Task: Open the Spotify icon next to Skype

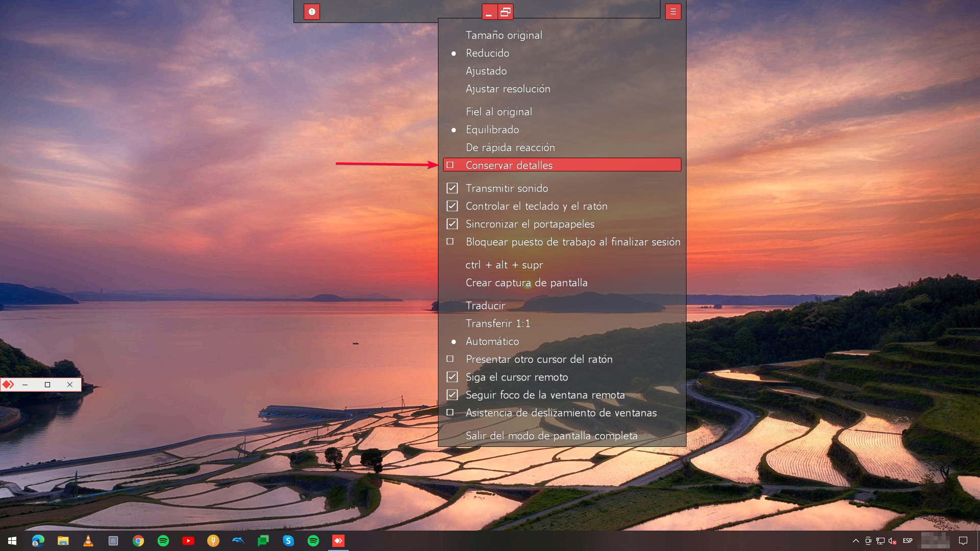Action: click(x=313, y=541)
